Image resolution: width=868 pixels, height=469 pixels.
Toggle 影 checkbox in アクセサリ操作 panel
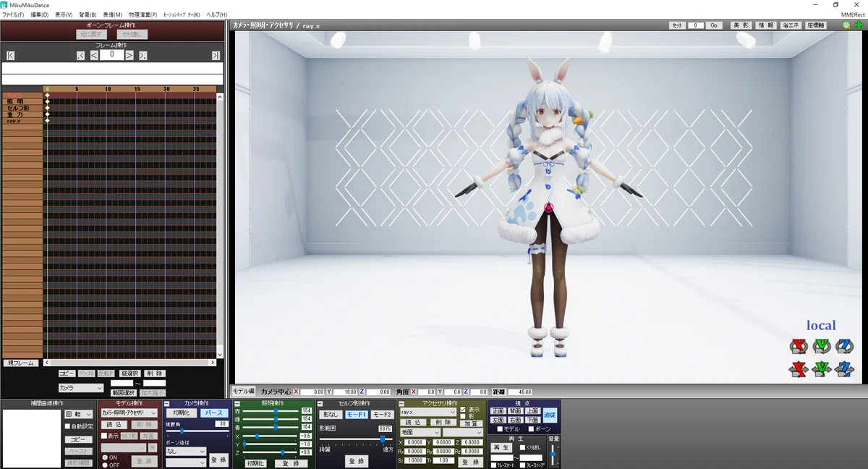click(463, 416)
